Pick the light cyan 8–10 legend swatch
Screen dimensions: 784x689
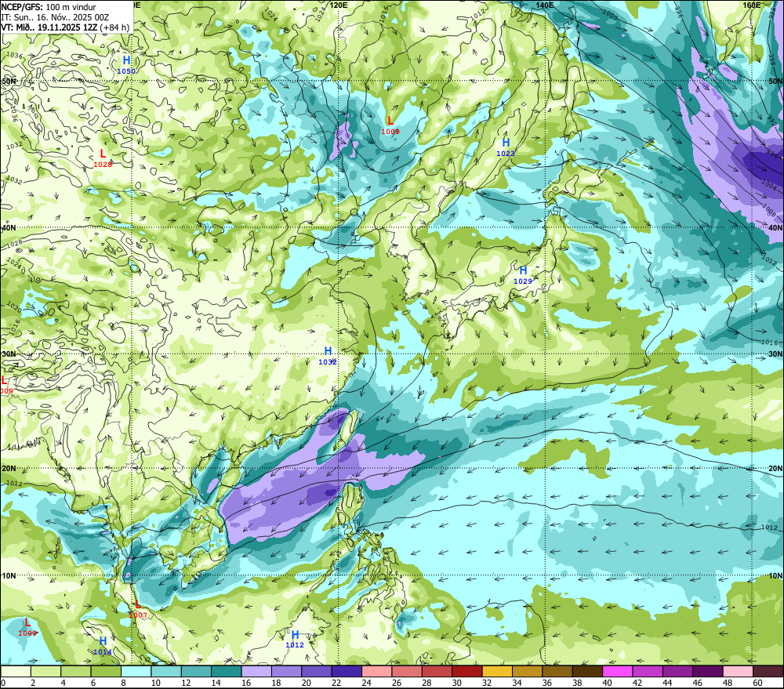point(136,671)
